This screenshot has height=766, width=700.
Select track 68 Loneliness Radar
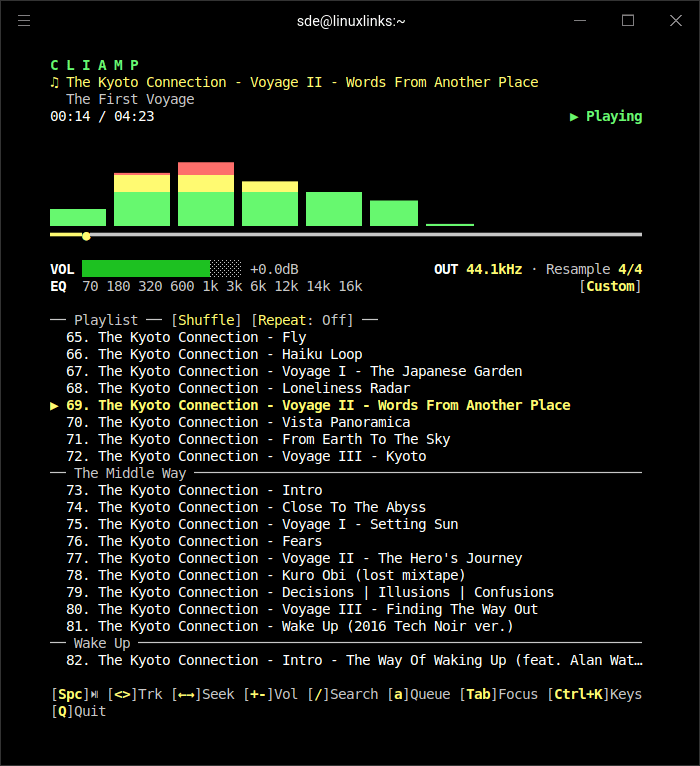[x=238, y=388]
